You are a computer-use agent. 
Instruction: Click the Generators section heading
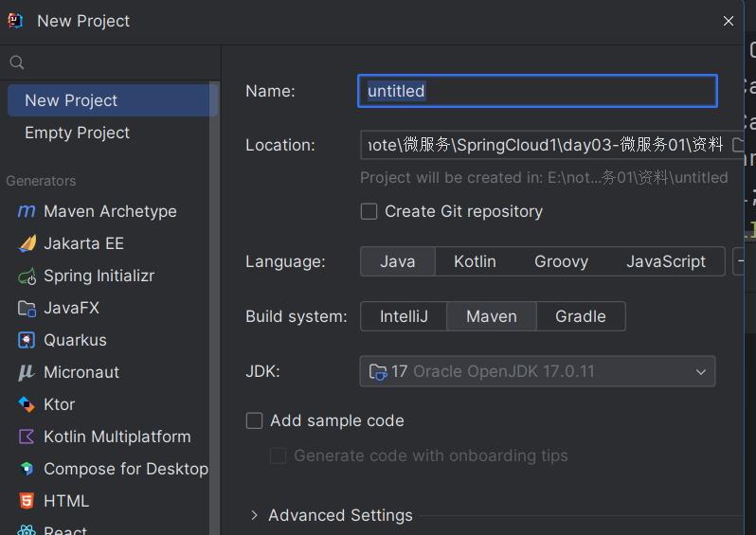pyautogui.click(x=41, y=181)
